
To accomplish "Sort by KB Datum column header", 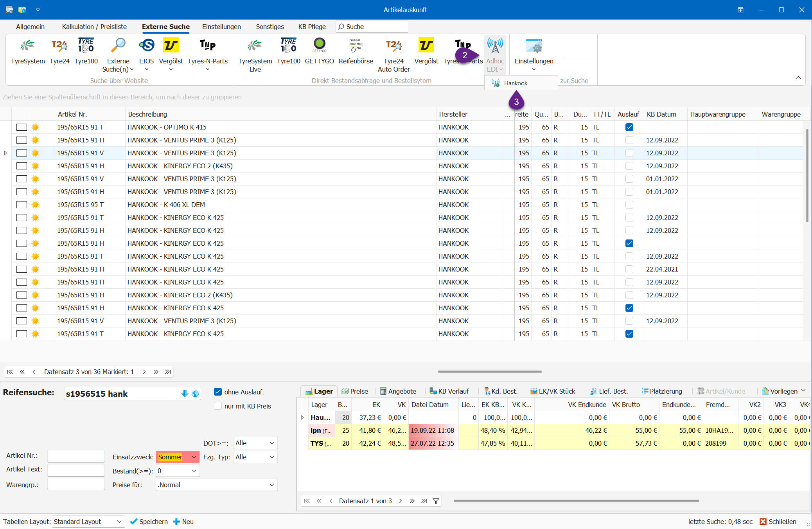I will pyautogui.click(x=665, y=114).
